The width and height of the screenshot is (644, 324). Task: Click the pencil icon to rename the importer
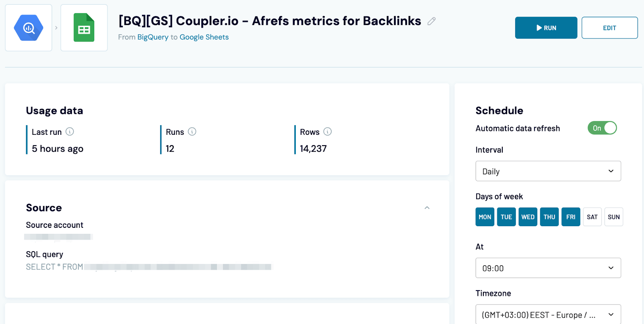(x=431, y=21)
